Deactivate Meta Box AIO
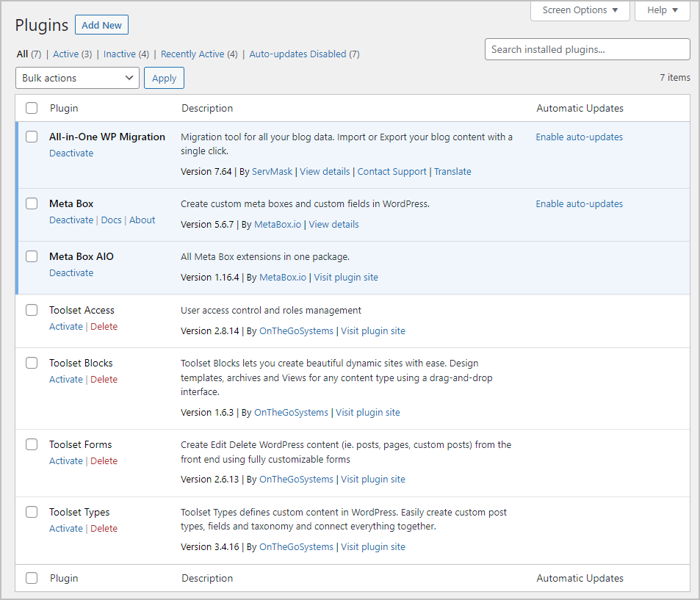Image resolution: width=700 pixels, height=600 pixels. pyautogui.click(x=71, y=272)
